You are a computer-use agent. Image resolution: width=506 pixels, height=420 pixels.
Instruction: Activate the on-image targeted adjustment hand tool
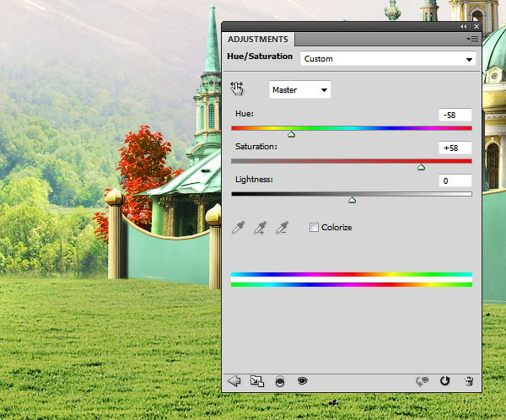237,89
